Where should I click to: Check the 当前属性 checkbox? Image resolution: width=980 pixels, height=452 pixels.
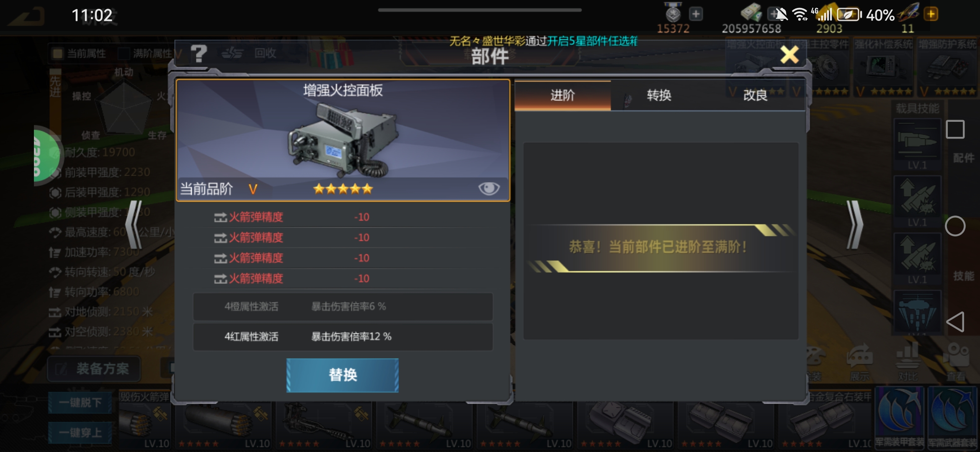click(57, 53)
